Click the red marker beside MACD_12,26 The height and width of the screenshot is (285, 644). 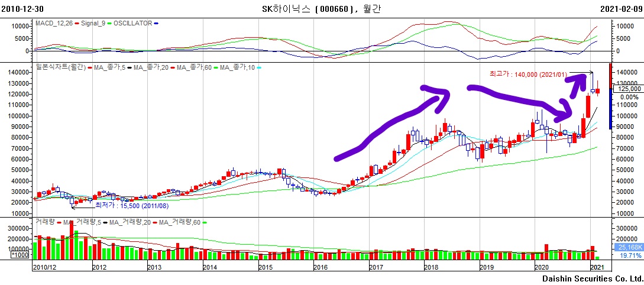pyautogui.click(x=76, y=24)
